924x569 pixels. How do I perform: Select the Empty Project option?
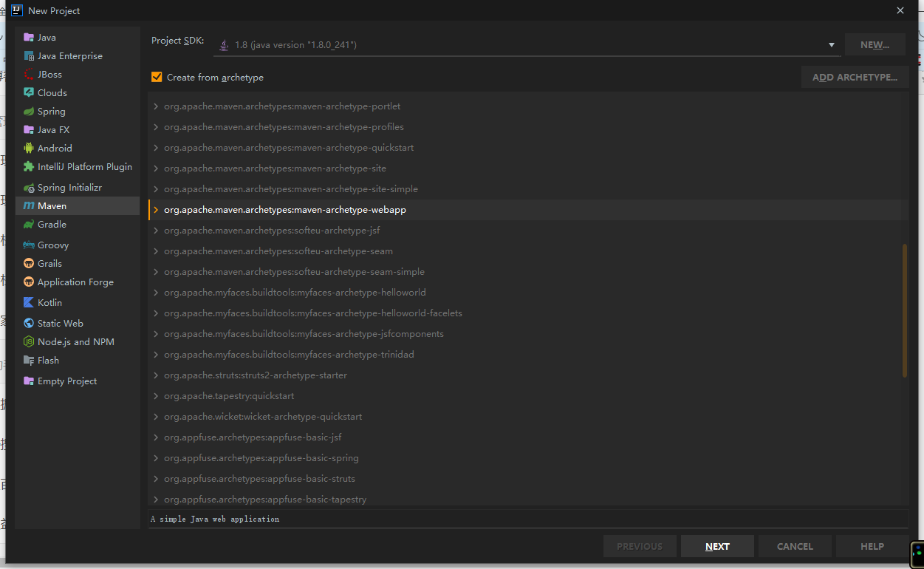(65, 381)
